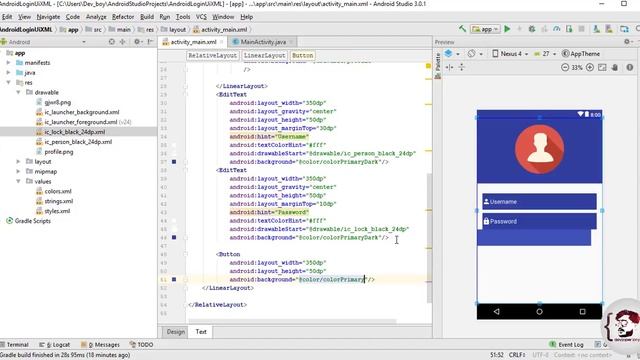Click color swatch gutter on line 51
The image size is (640, 360).
pyautogui.click(x=174, y=280)
